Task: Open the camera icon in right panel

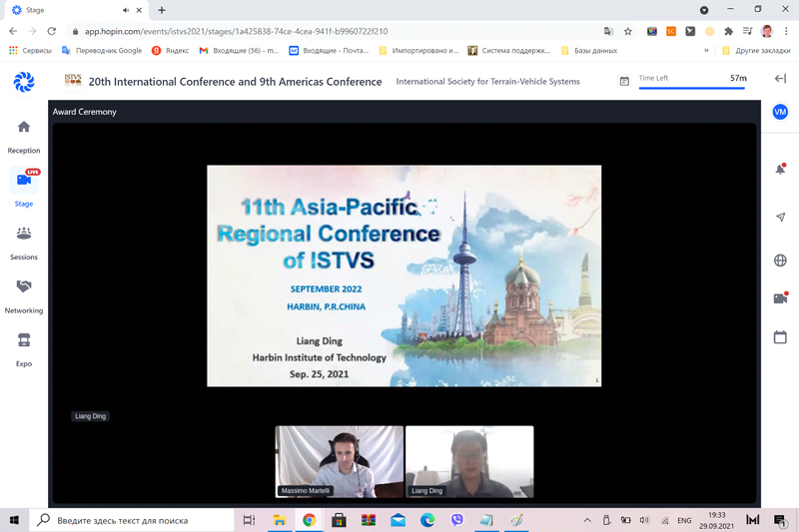Action: click(x=780, y=297)
